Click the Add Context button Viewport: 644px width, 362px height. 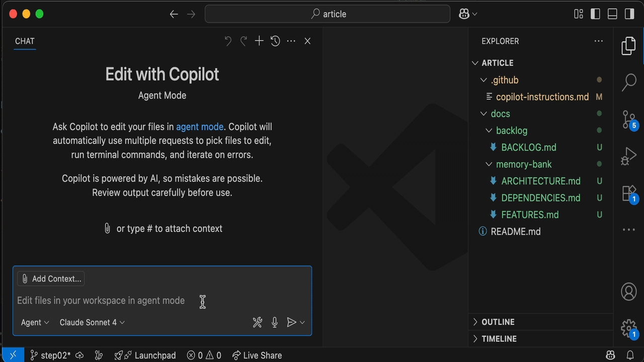(51, 279)
